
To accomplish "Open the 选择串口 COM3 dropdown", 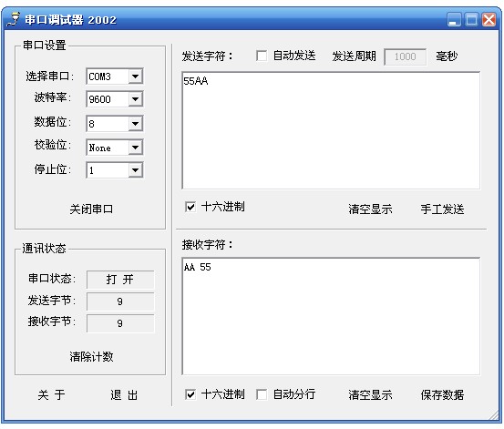I will pos(135,77).
